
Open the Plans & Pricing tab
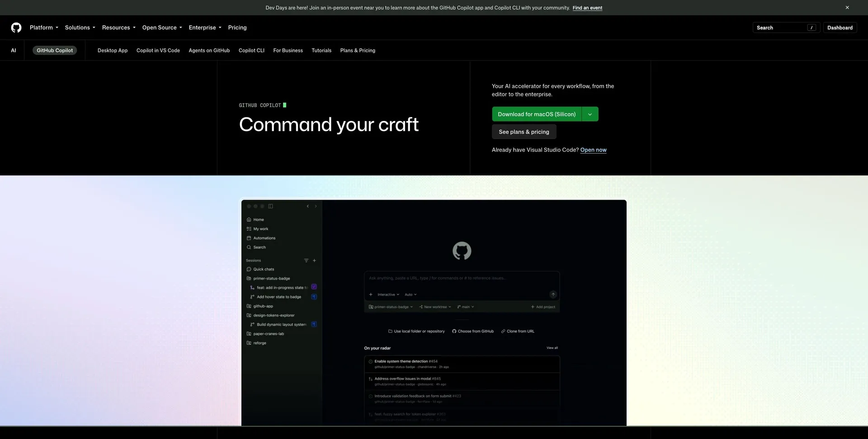(358, 51)
